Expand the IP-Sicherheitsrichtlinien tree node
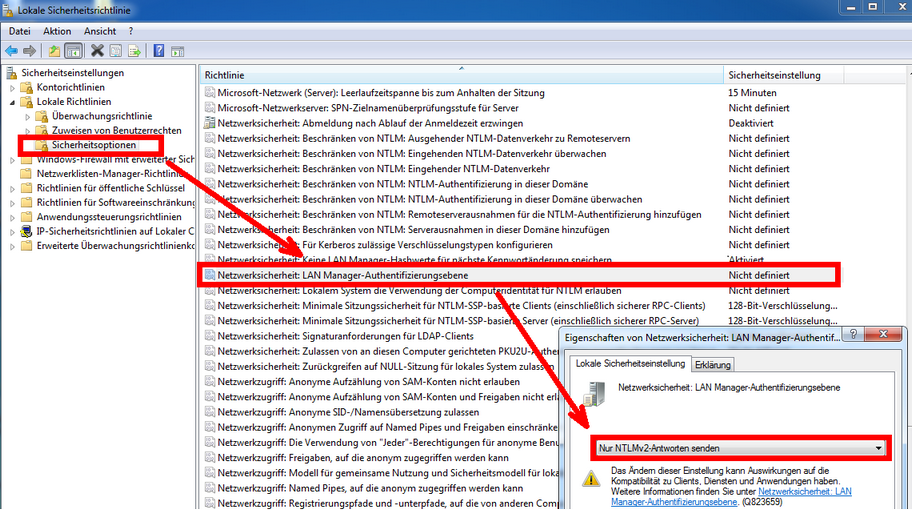This screenshot has height=510, width=912. pyautogui.click(x=12, y=232)
